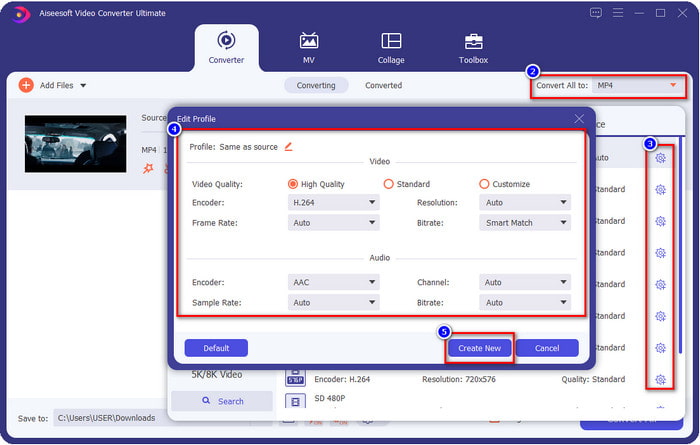This screenshot has height=445, width=700.
Task: Click the Quality: Standard text of 576P row
Action: click(593, 379)
